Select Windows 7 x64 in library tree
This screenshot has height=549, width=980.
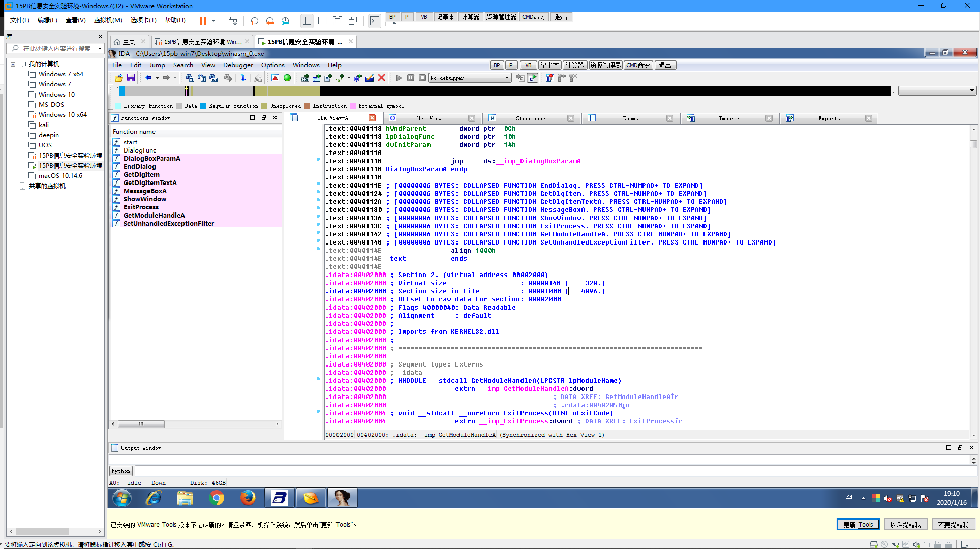pos(61,74)
